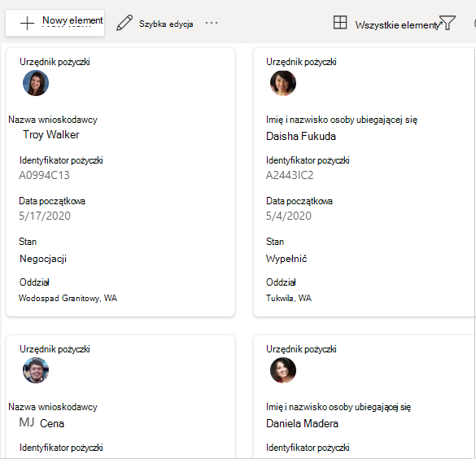The width and height of the screenshot is (476, 459).
Task: Click the plus icon for new element
Action: coord(27,24)
